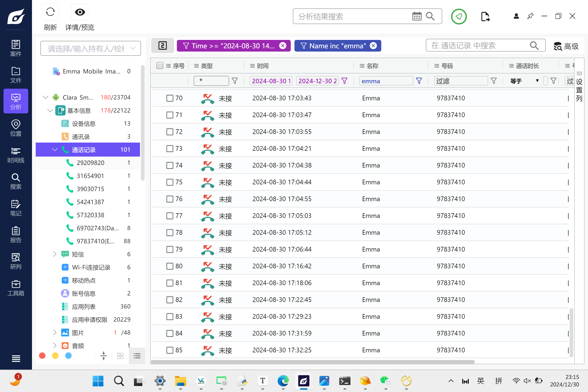The height and width of the screenshot is (392, 588).
Task: Click the export file icon in header
Action: [485, 17]
